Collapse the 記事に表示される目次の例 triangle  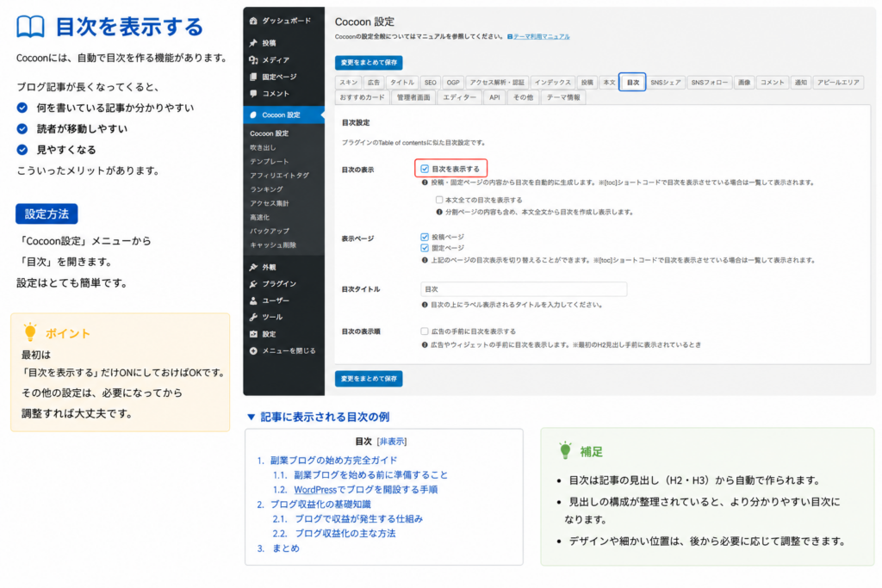click(252, 417)
